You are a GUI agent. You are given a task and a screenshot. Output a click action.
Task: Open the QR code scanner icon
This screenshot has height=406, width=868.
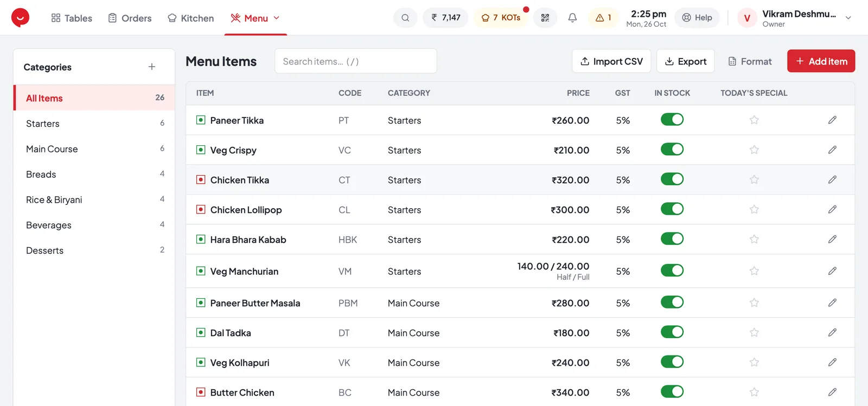pyautogui.click(x=545, y=18)
